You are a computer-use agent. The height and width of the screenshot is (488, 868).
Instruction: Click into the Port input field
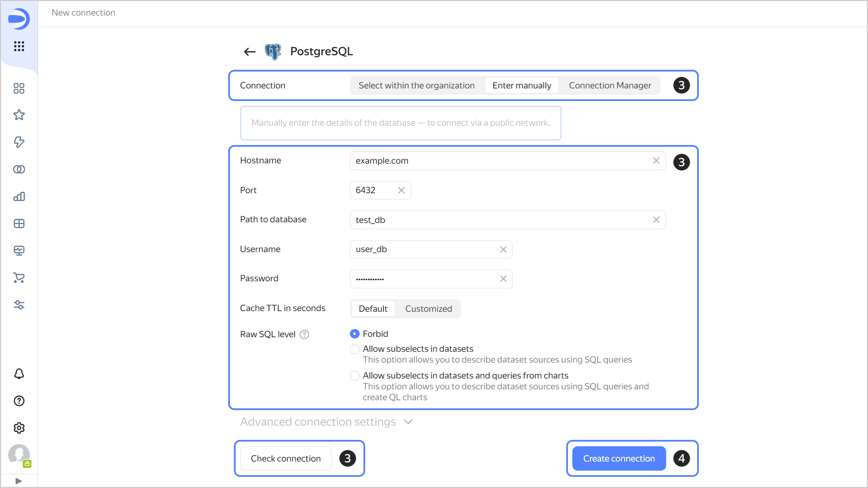[373, 190]
